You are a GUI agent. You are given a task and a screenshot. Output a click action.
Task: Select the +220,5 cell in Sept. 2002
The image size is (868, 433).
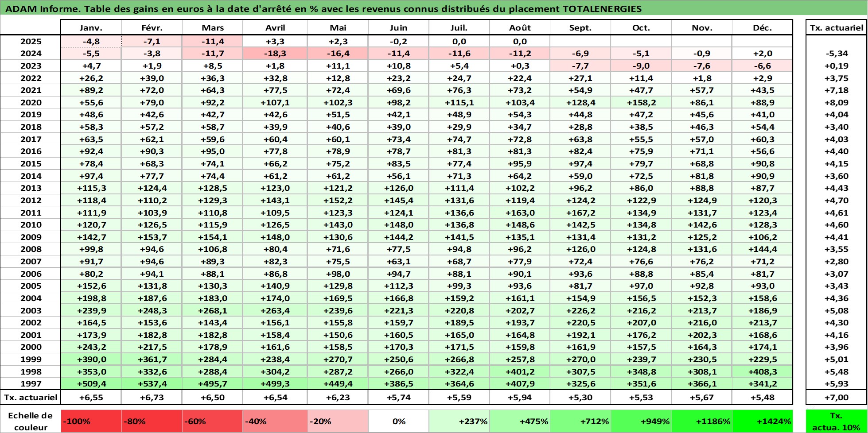(x=580, y=323)
